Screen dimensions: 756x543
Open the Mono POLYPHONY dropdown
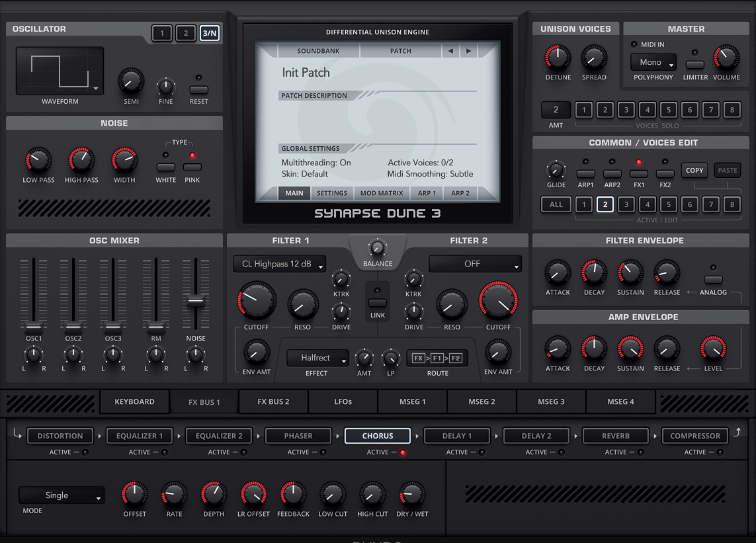pyautogui.click(x=653, y=62)
